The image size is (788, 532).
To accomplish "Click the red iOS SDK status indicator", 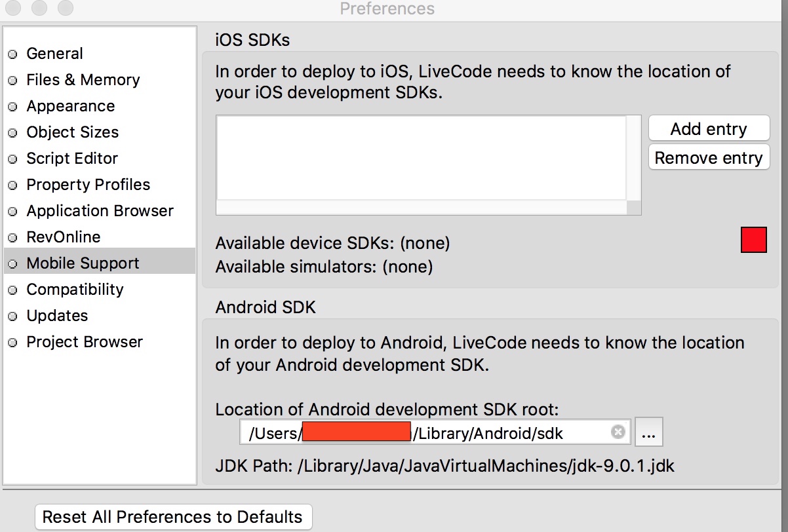I will pos(753,240).
